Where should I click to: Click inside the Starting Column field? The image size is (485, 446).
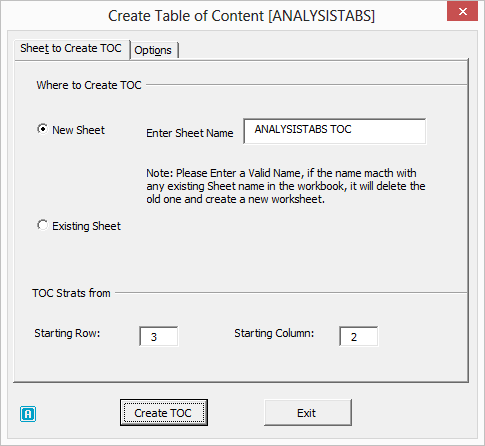[359, 336]
